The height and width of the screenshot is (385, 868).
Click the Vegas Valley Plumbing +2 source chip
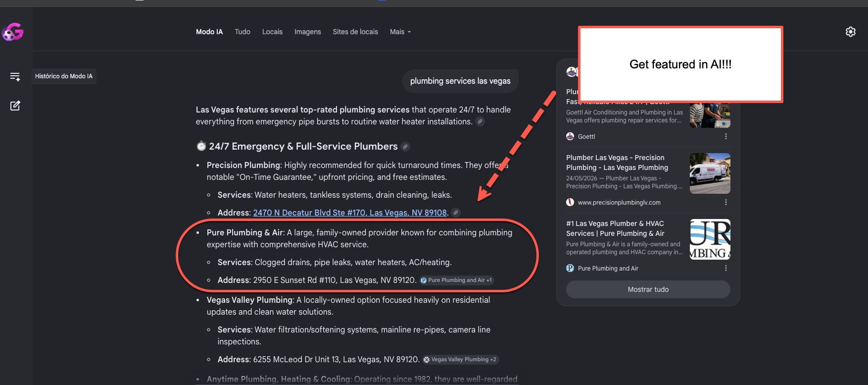click(x=460, y=359)
